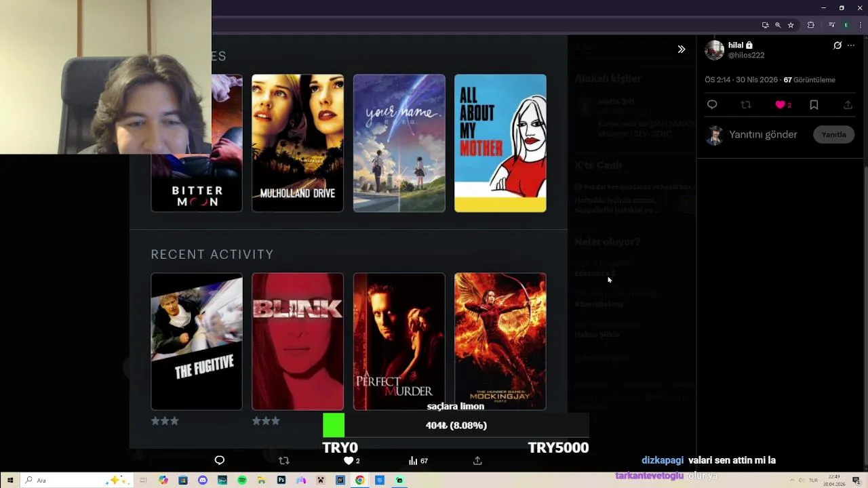
Task: Open the Minecraft creeper icon on taskbar
Action: pyautogui.click(x=321, y=480)
